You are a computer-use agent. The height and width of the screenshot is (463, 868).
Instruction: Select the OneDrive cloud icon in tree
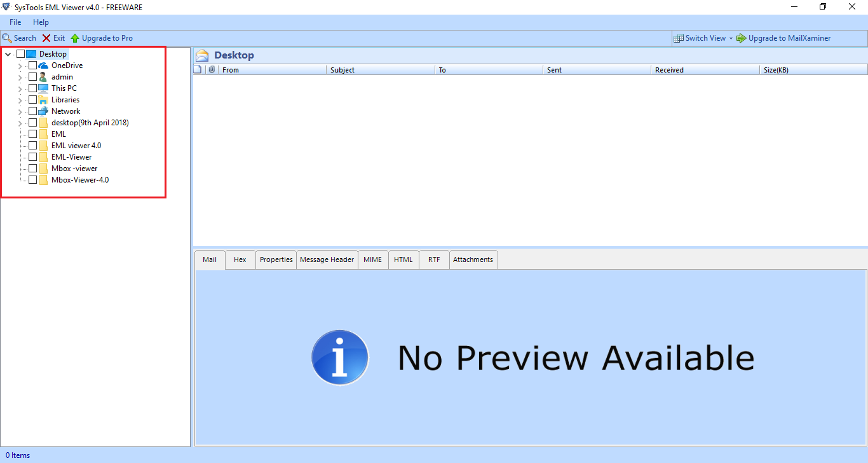click(43, 66)
